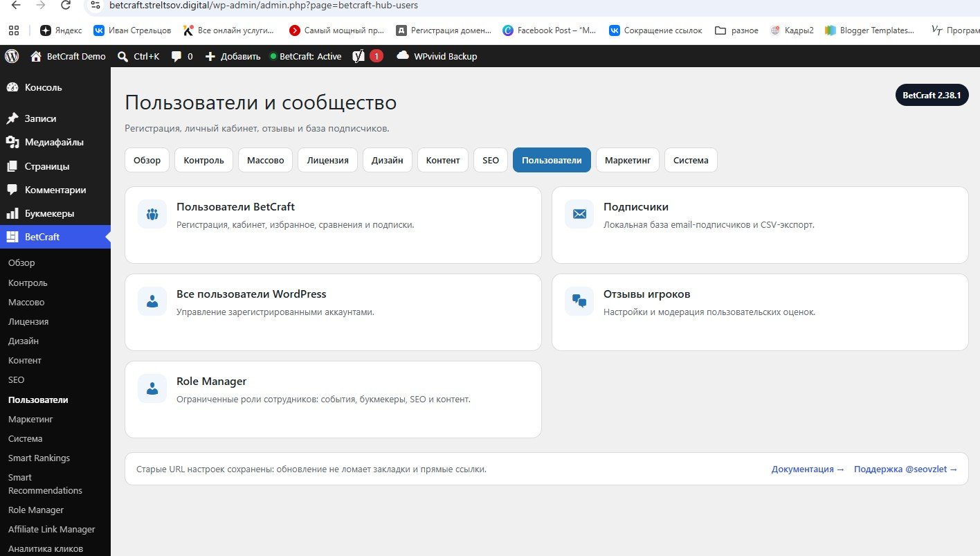Open the Поддержка @seovzlet link
Image resolution: width=980 pixels, height=556 pixels.
[x=906, y=469]
